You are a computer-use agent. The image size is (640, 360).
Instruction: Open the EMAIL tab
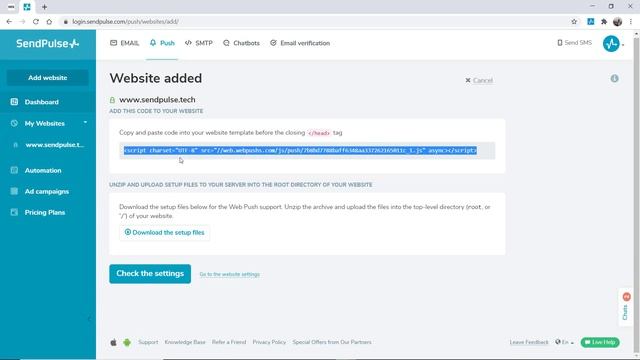click(x=124, y=43)
